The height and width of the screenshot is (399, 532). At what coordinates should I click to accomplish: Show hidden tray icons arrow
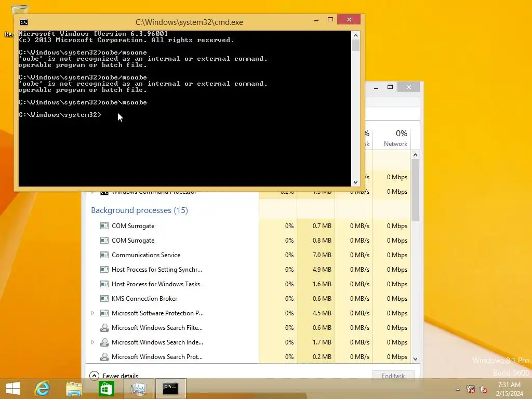pos(458,389)
